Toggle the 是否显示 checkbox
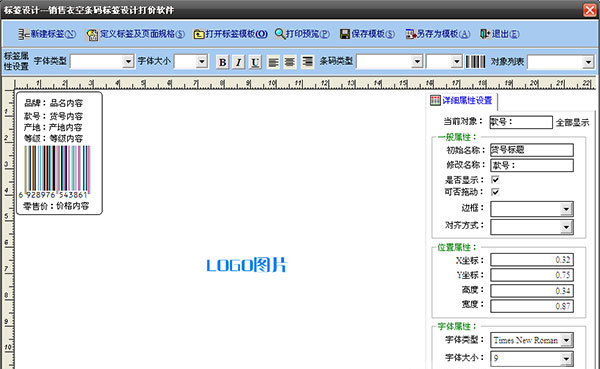 [x=495, y=180]
